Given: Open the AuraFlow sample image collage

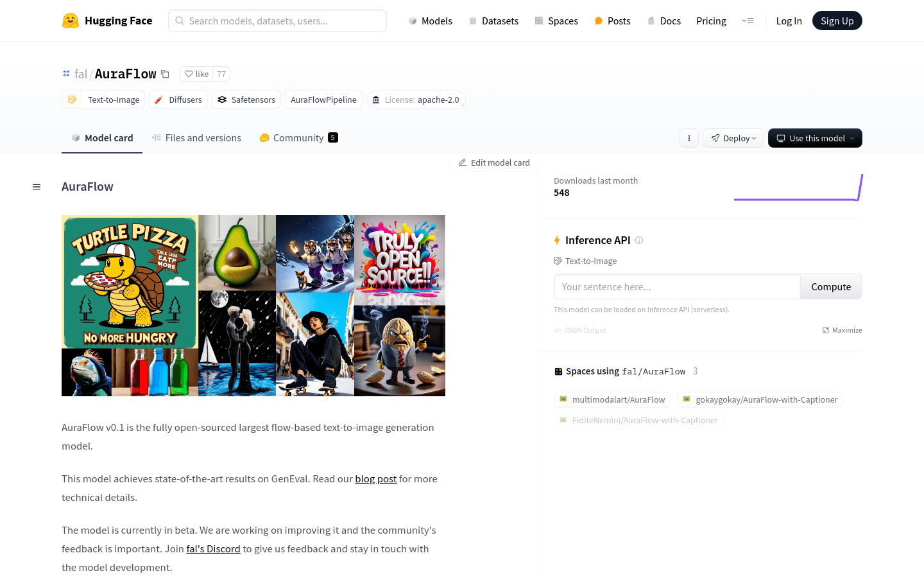Looking at the screenshot, I should click(253, 306).
